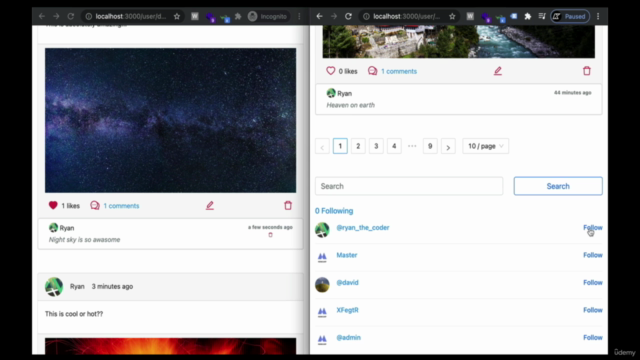
Task: Delete the 'Night sky is so awasome' comment
Action: (270, 235)
